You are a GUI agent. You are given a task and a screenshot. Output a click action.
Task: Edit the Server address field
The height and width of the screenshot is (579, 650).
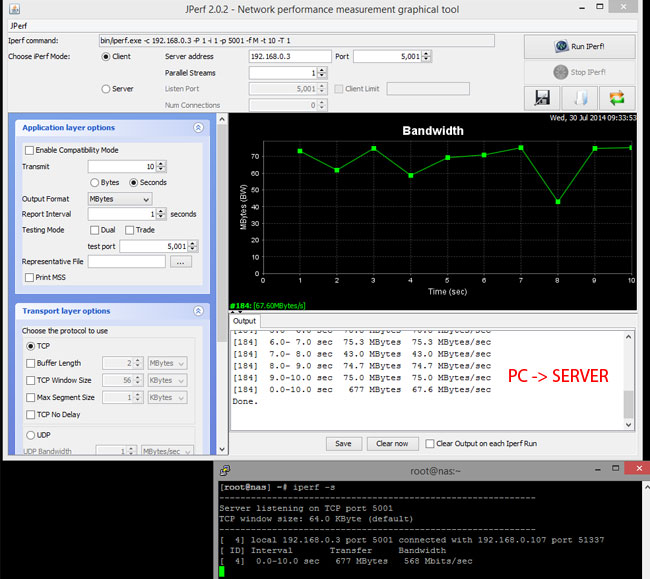[x=290, y=56]
